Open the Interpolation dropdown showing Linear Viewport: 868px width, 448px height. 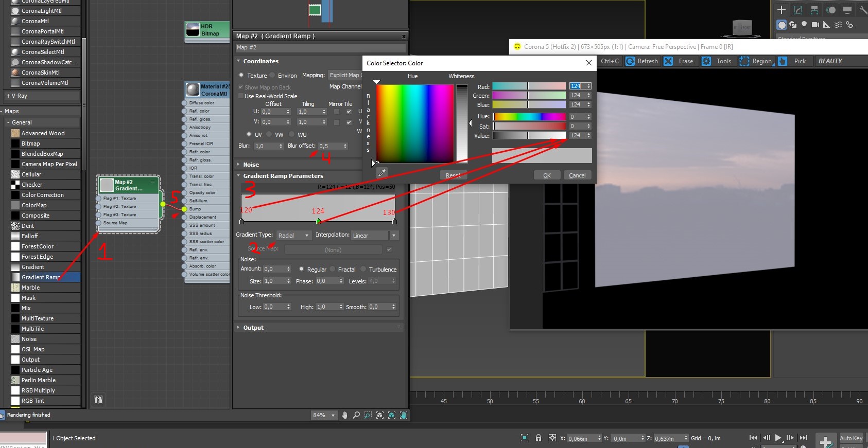375,236
